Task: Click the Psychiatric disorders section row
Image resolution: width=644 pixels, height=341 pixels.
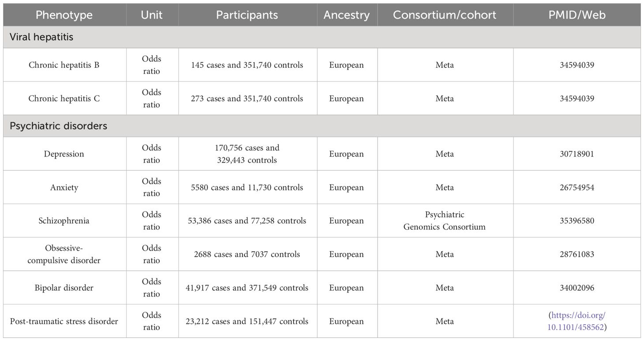Action: (322, 126)
